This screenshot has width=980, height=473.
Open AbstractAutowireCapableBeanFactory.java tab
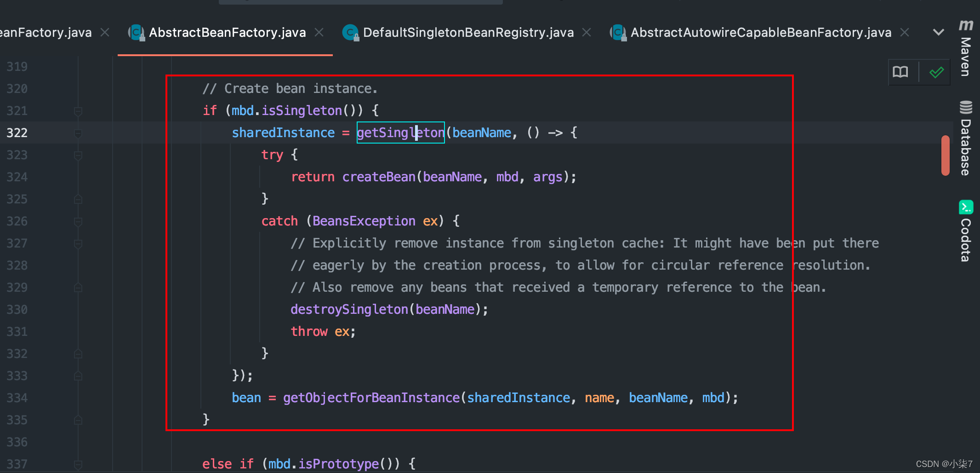tap(761, 33)
